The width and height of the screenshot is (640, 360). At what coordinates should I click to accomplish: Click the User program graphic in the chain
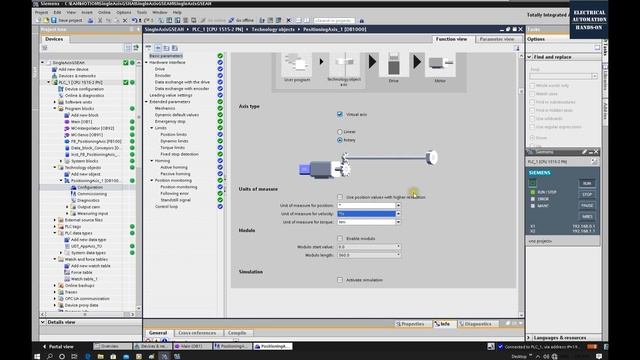(x=297, y=64)
